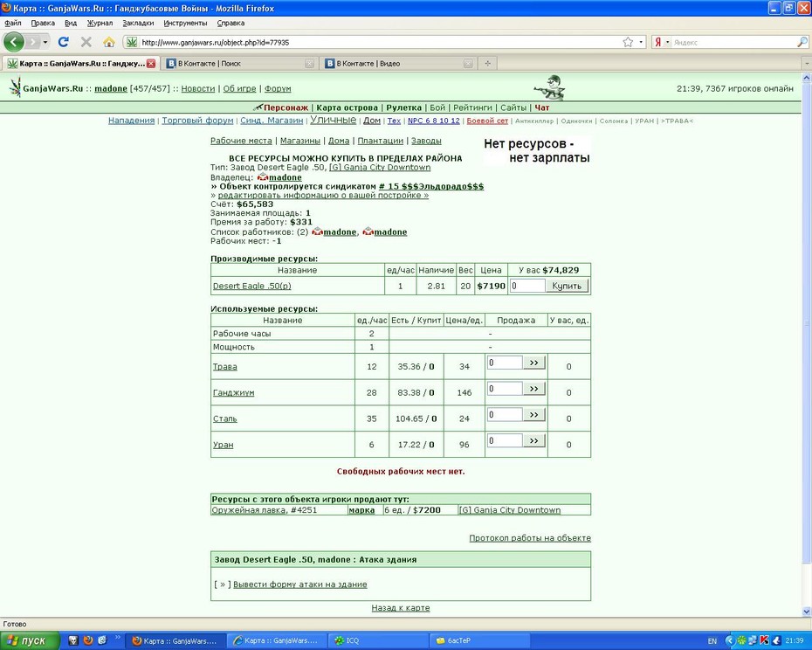This screenshot has height=650, width=812.
Task: Go back with the browser Back arrow
Action: coord(14,42)
